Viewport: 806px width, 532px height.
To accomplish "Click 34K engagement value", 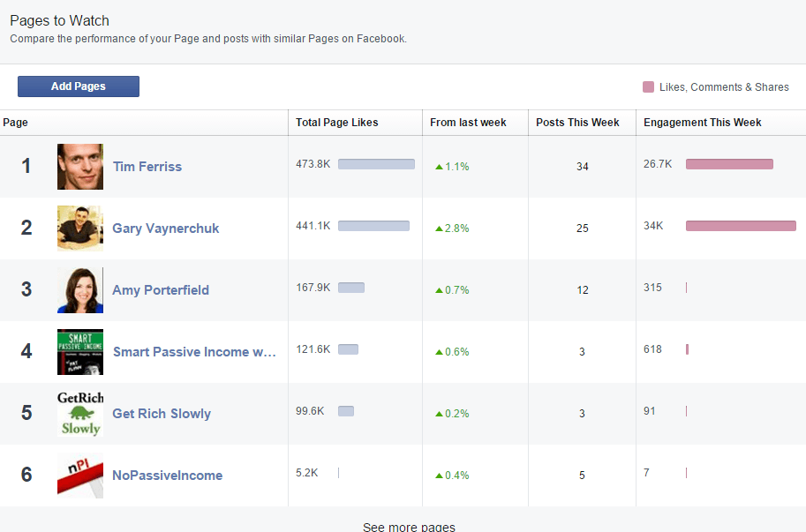I will click(x=653, y=226).
